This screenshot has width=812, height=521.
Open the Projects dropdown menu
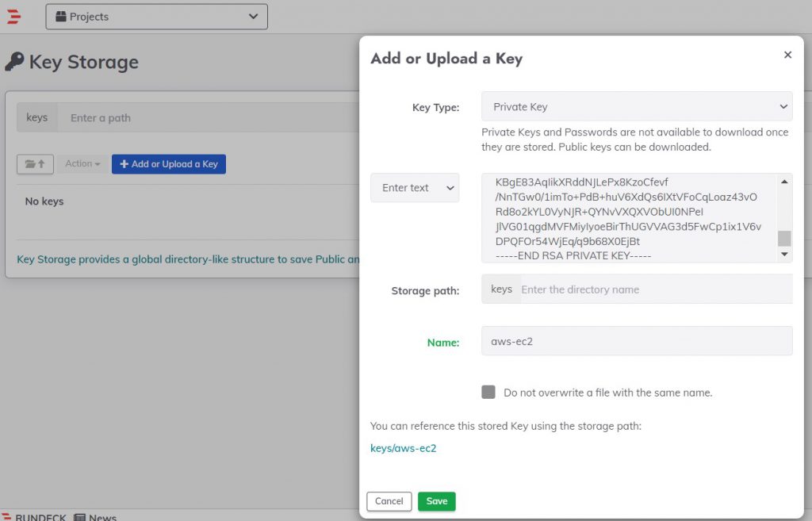click(157, 17)
